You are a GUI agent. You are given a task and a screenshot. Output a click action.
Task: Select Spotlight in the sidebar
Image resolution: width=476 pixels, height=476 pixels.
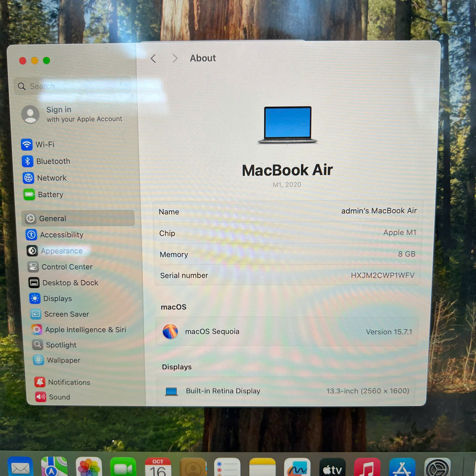point(60,345)
